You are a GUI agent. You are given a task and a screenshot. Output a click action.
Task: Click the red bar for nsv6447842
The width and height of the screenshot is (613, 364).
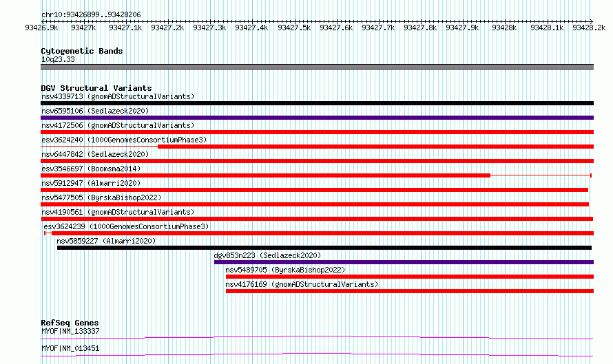point(317,161)
